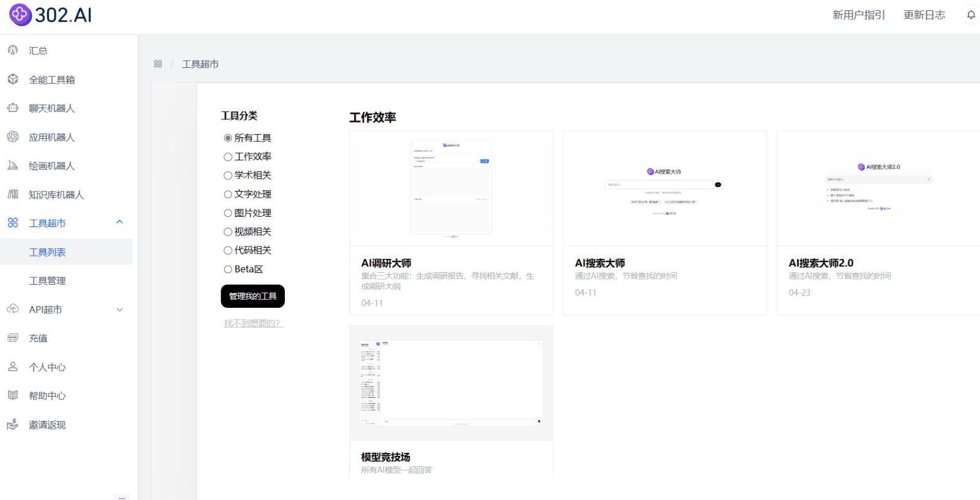Screen dimensions: 980x500
Task: Select the 所有工具 radio button
Action: pos(228,138)
